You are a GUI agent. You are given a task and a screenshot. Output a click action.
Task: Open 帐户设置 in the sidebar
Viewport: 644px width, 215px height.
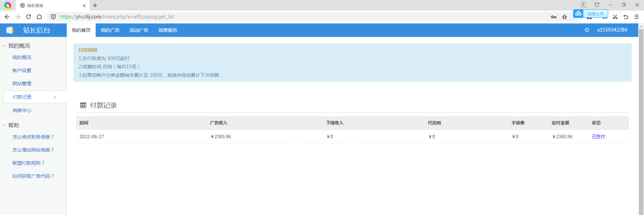(x=22, y=70)
